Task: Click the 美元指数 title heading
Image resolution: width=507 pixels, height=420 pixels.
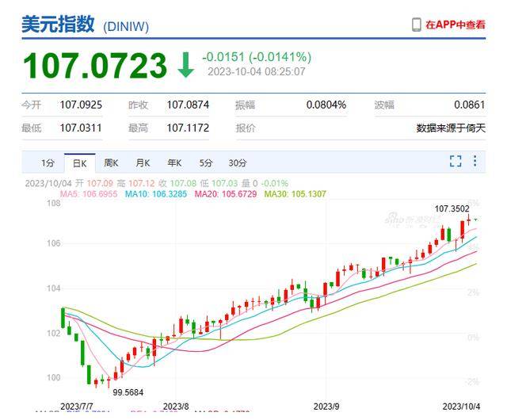Action: (x=59, y=25)
